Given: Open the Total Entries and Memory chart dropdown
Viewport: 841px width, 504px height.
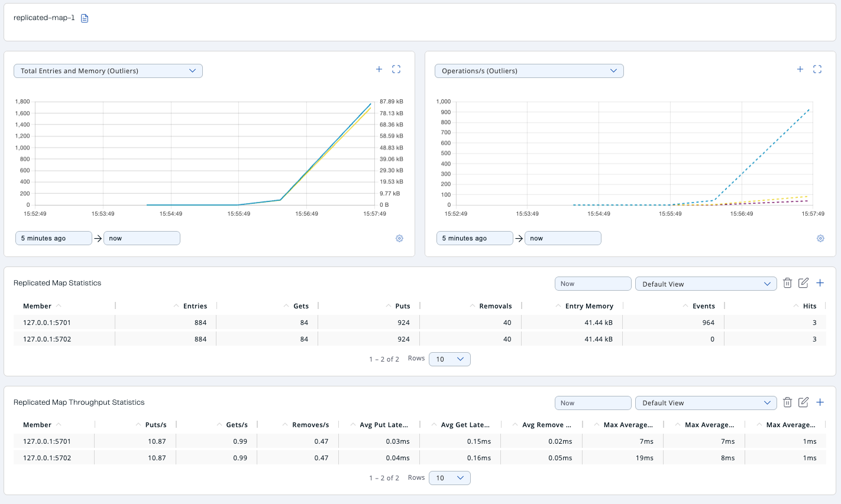Looking at the screenshot, I should click(x=108, y=71).
